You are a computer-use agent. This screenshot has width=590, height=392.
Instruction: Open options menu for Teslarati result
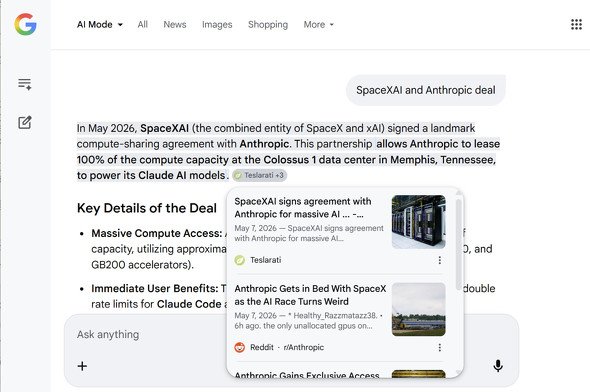(x=439, y=260)
